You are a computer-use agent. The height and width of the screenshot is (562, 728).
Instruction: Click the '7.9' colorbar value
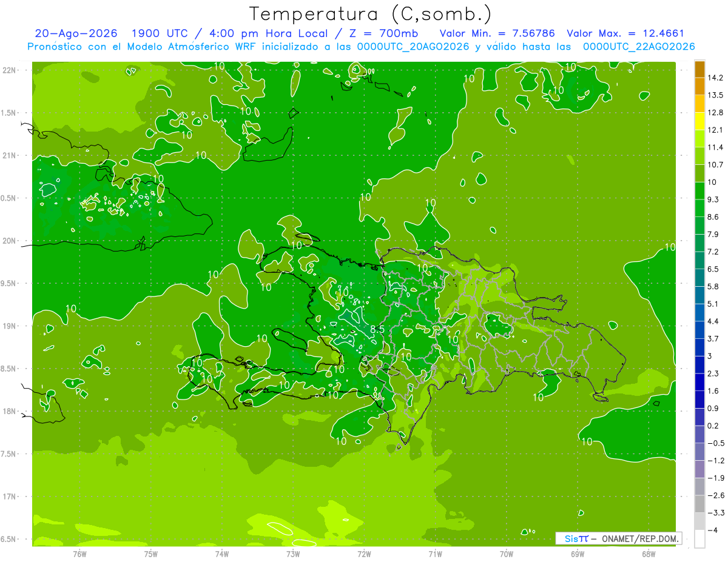tap(713, 234)
